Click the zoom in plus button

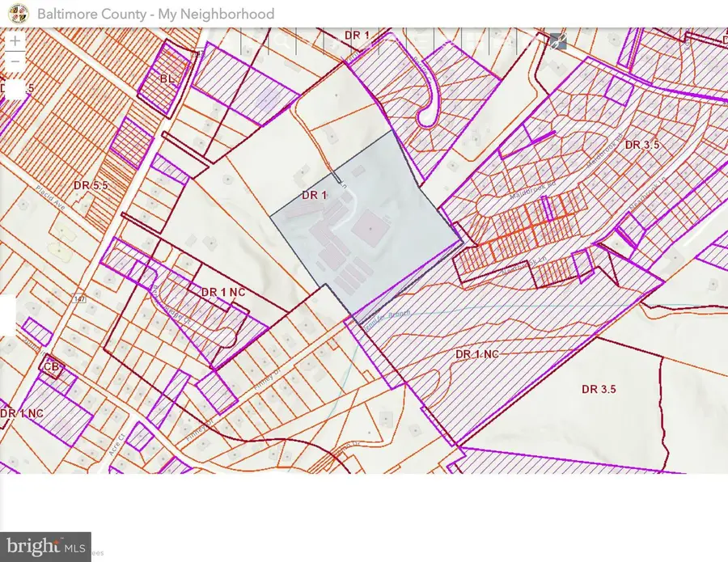tap(15, 40)
